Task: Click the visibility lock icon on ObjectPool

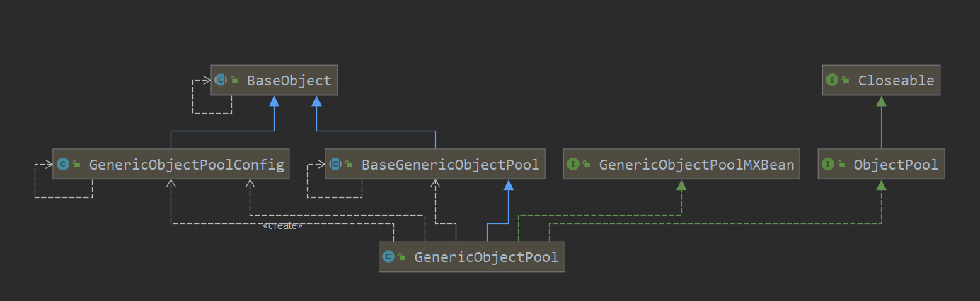Action: point(841,165)
